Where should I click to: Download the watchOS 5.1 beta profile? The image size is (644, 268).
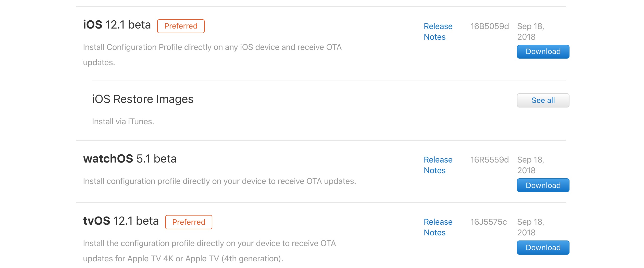pyautogui.click(x=543, y=185)
